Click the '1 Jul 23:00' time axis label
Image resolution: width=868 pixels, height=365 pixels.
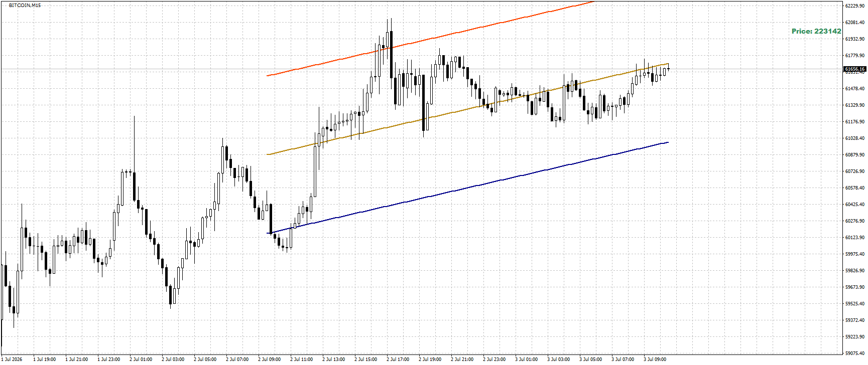click(108, 359)
